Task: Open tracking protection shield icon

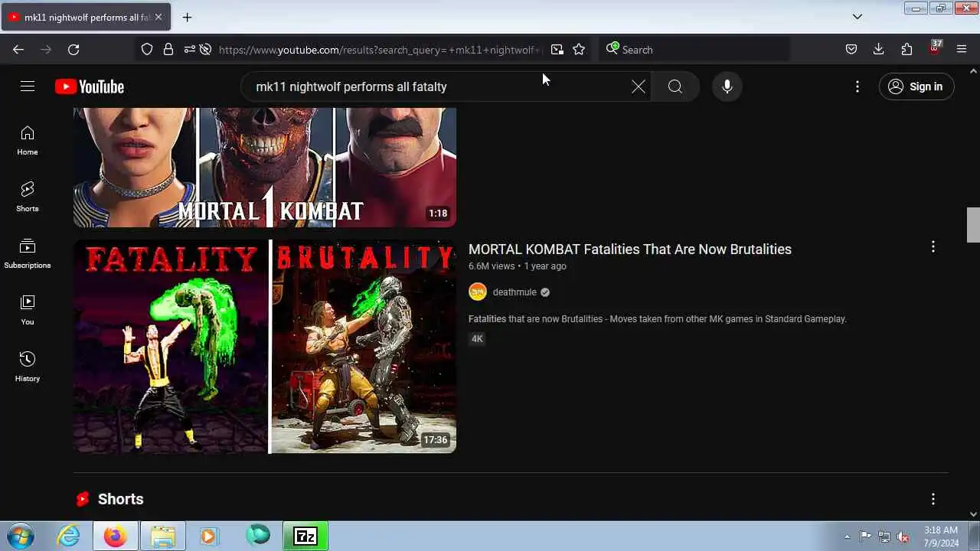Action: (147, 49)
